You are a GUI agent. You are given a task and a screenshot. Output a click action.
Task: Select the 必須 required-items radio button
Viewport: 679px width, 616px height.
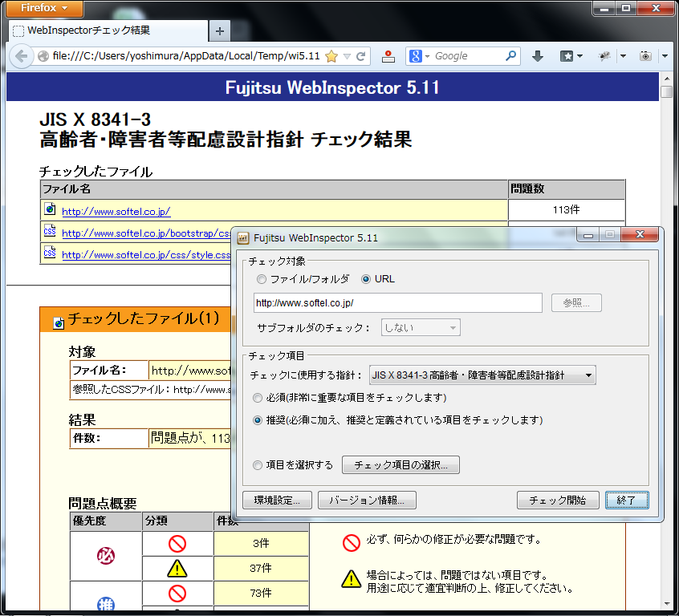point(258,397)
